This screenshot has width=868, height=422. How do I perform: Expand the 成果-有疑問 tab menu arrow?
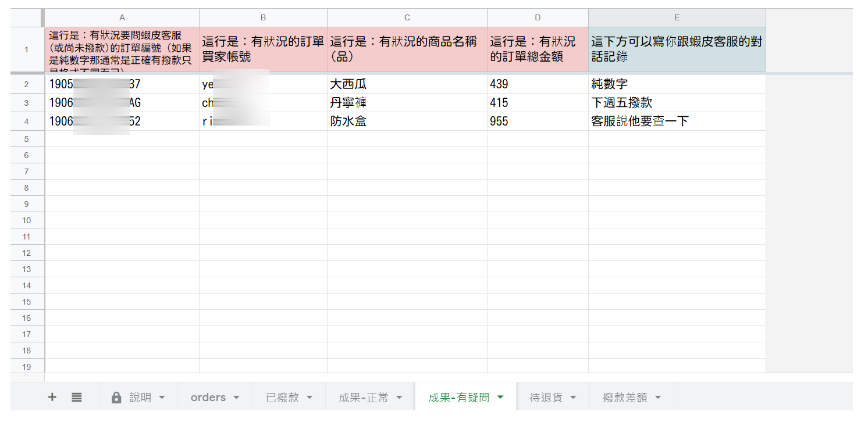point(500,398)
